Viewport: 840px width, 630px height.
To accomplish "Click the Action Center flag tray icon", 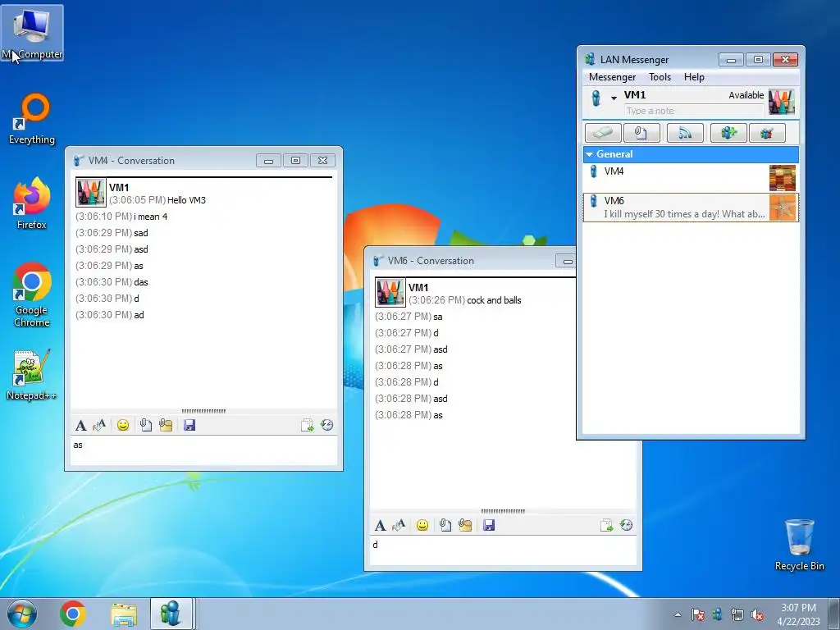I will coord(697,615).
